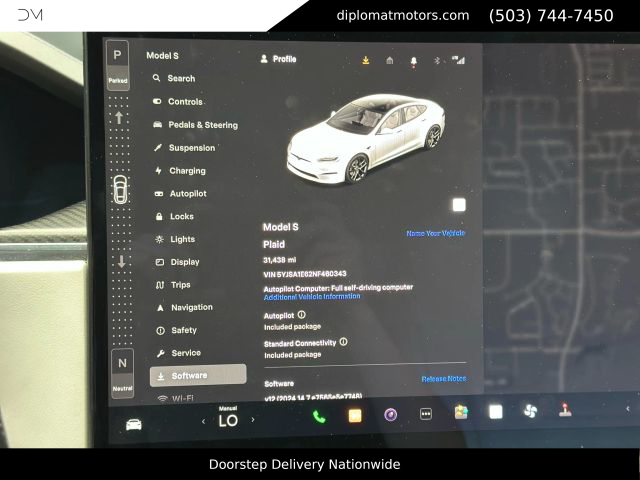Open Additional Vehicle Information link
Viewport: 640px width, 480px height.
[x=312, y=297]
